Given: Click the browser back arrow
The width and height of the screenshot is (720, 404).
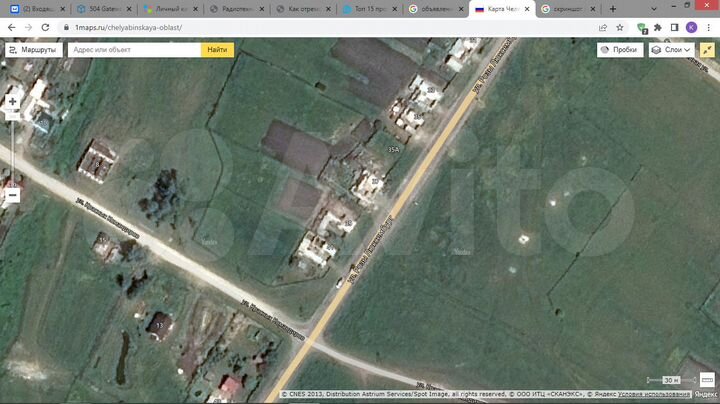Looking at the screenshot, I should click(10, 28).
